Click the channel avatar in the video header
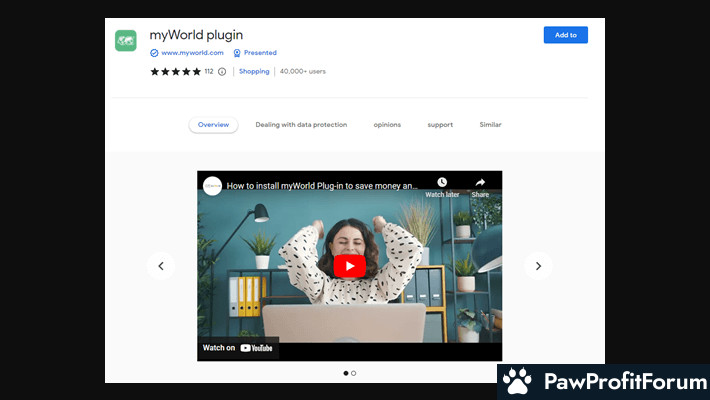 [212, 185]
